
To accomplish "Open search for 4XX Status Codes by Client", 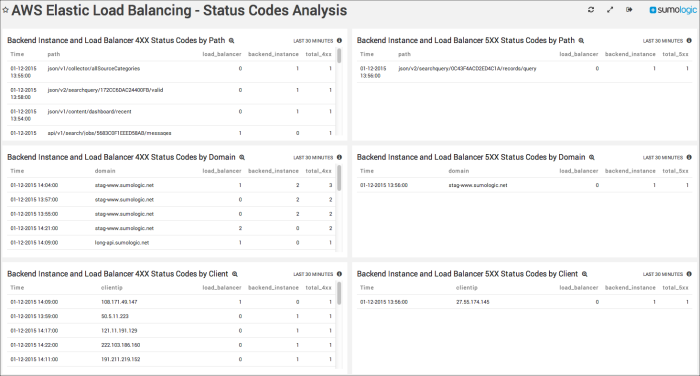I will (x=235, y=274).
